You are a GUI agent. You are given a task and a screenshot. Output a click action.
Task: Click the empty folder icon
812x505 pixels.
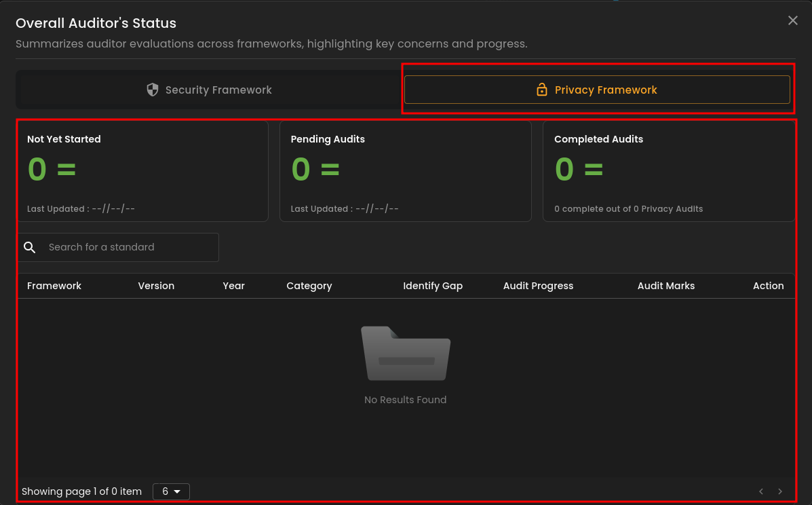(406, 353)
